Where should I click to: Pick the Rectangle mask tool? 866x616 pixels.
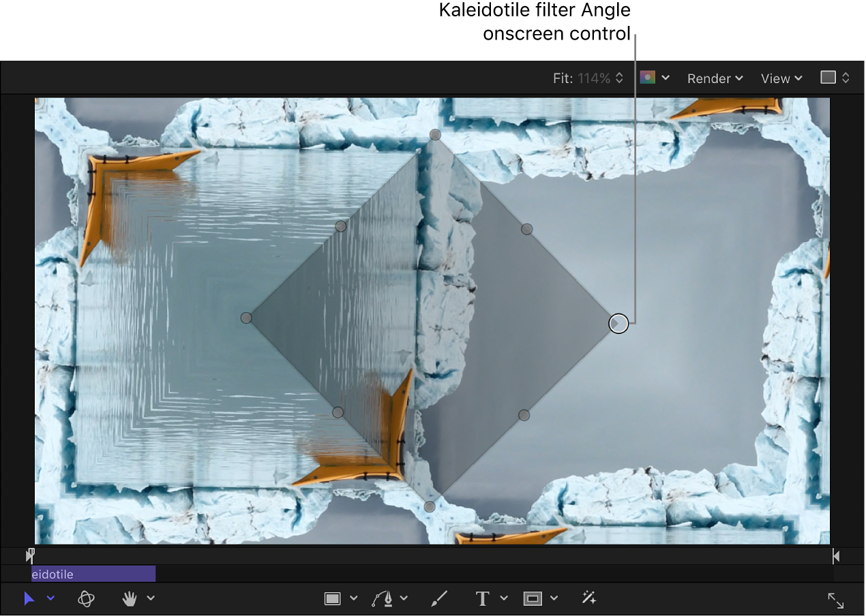(531, 598)
